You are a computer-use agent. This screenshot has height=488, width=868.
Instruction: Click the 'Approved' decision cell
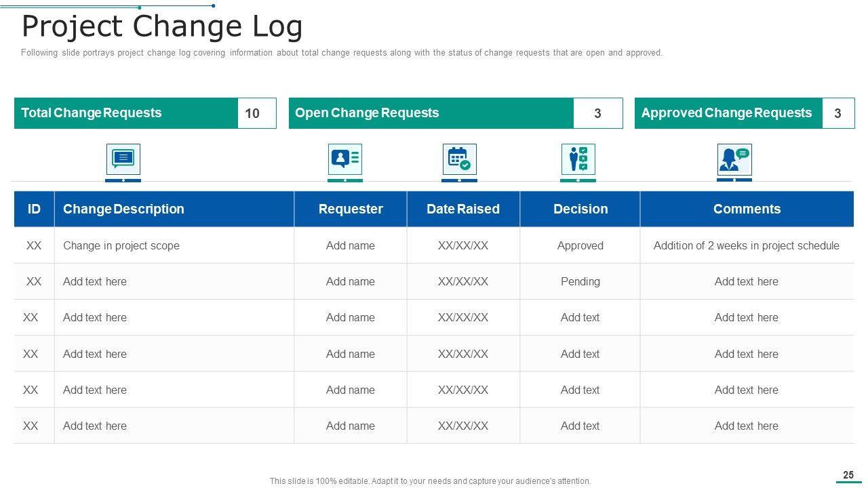580,245
